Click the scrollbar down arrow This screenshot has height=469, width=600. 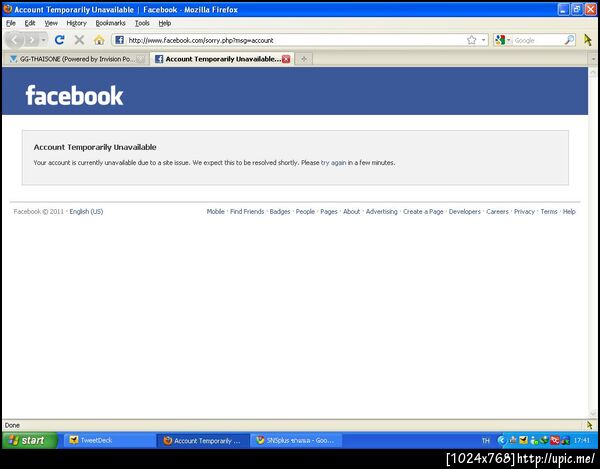593,414
